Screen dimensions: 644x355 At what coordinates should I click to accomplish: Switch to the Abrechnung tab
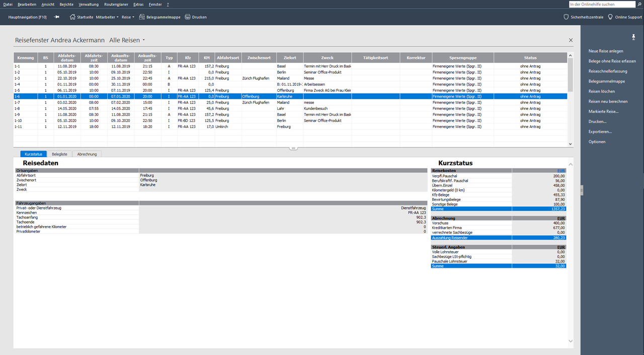click(87, 154)
